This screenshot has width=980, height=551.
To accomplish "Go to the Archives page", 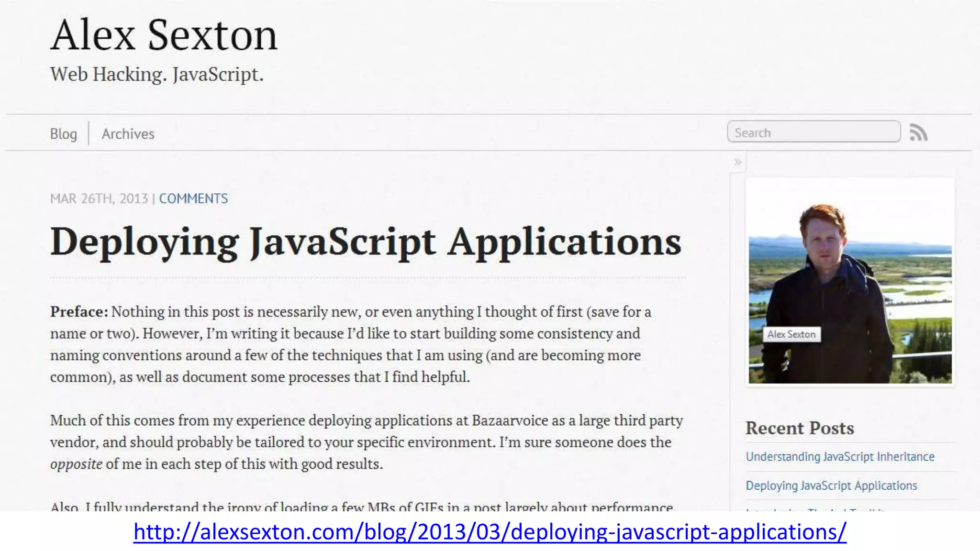I will click(x=128, y=134).
